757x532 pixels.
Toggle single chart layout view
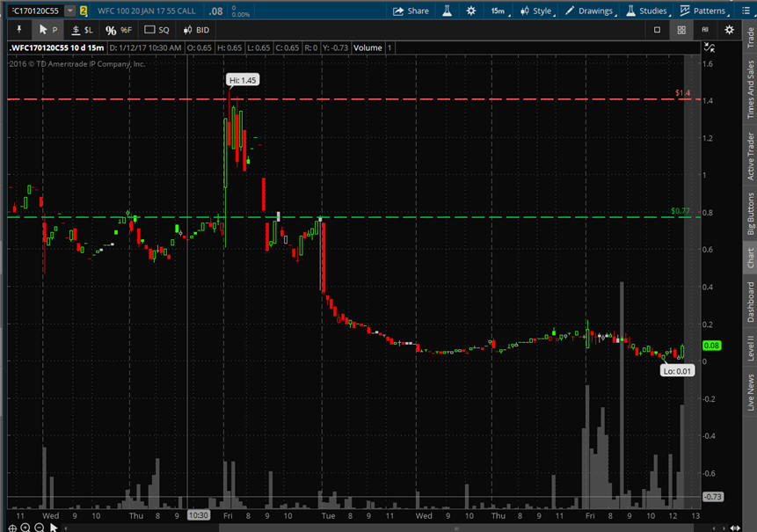pyautogui.click(x=657, y=30)
